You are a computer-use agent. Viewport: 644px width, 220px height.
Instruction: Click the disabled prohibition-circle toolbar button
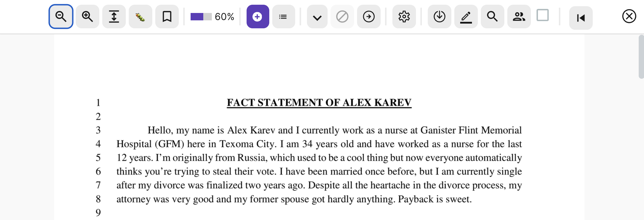coord(342,17)
